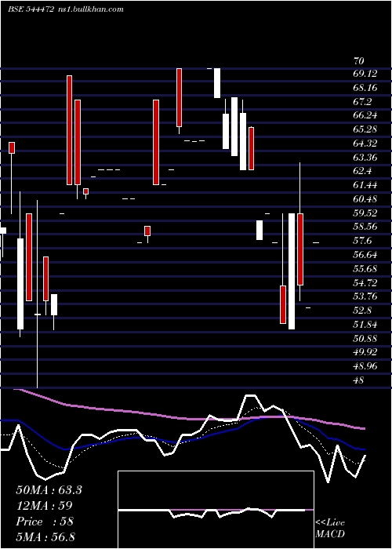This screenshot has height=549, width=392.
Task: Click the 55.68 price axis label
Action: [365, 268]
